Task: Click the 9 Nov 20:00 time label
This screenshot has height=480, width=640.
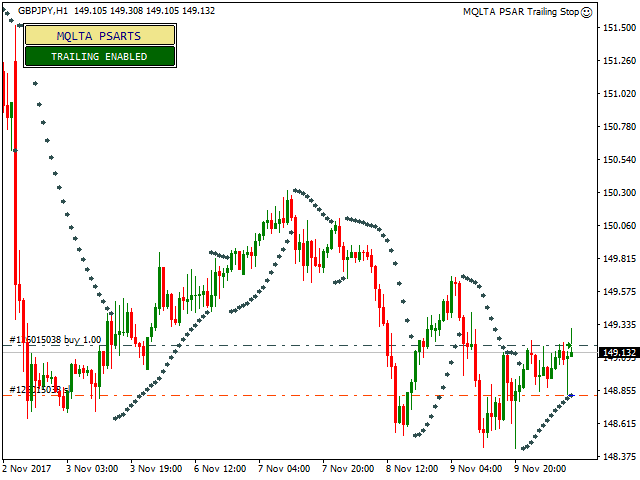Action: click(540, 469)
